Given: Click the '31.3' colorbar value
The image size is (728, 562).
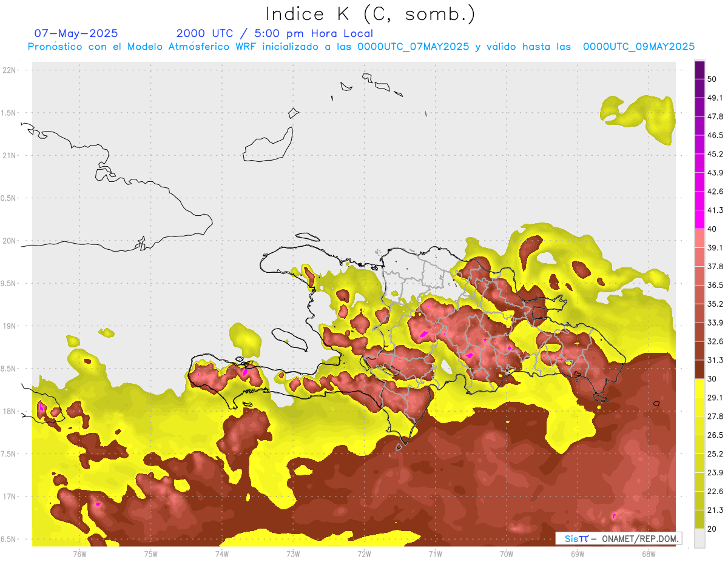Looking at the screenshot, I should 715,360.
